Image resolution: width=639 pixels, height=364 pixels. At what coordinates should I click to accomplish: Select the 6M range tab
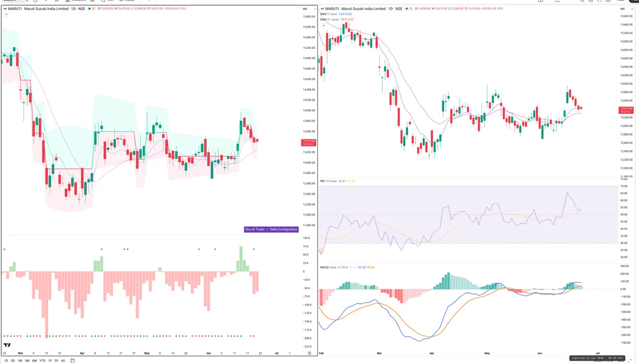pyautogui.click(x=35, y=361)
